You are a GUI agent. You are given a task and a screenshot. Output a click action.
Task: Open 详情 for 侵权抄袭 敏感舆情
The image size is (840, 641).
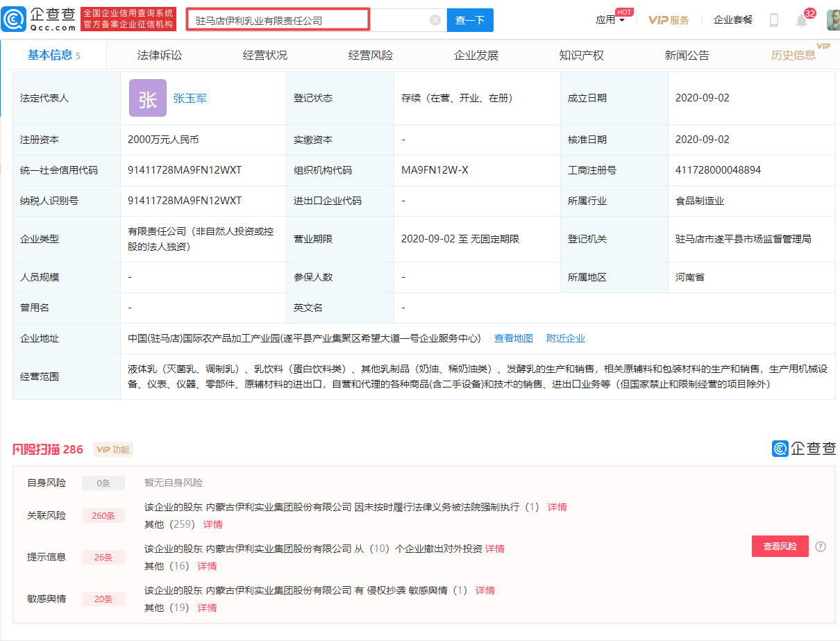point(485,591)
